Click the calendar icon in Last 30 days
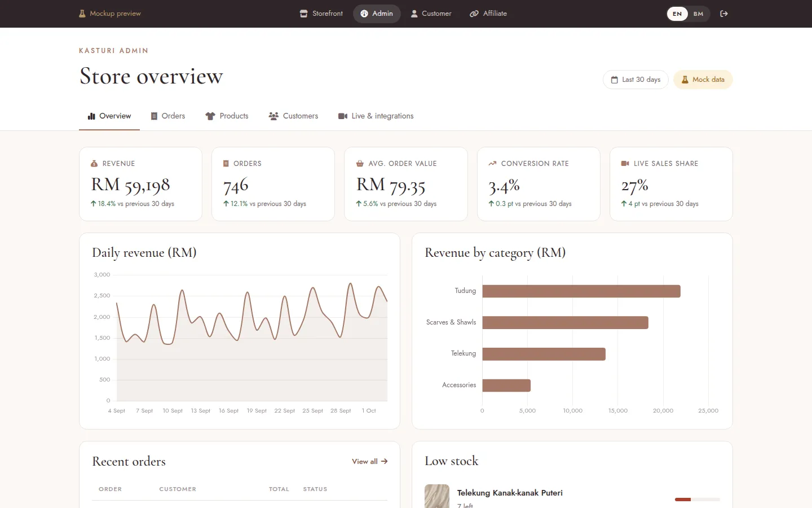Screen dimensions: 812x508 coord(615,80)
